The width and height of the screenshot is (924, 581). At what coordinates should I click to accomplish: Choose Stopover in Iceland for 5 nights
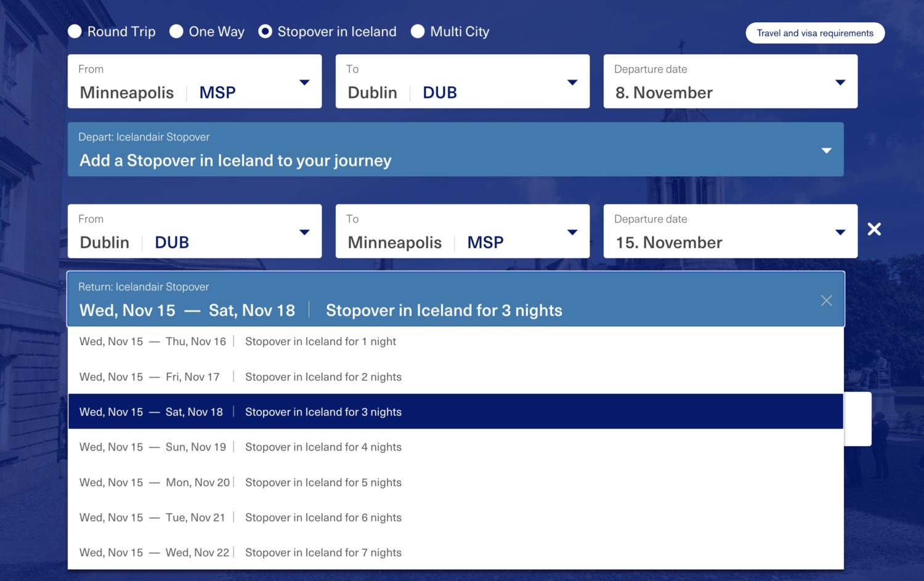tap(456, 482)
